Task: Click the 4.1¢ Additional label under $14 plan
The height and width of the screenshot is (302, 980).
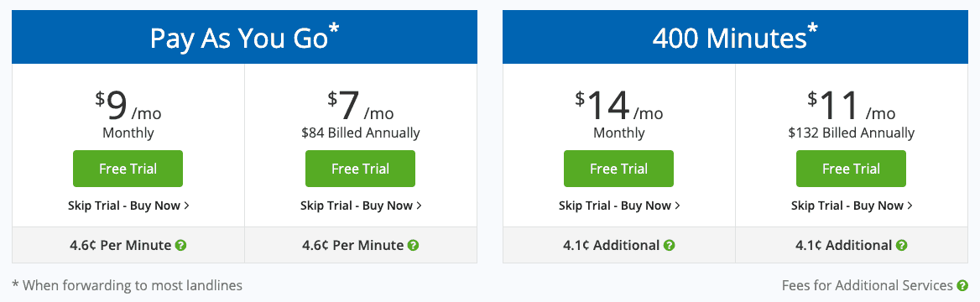Action: [612, 245]
